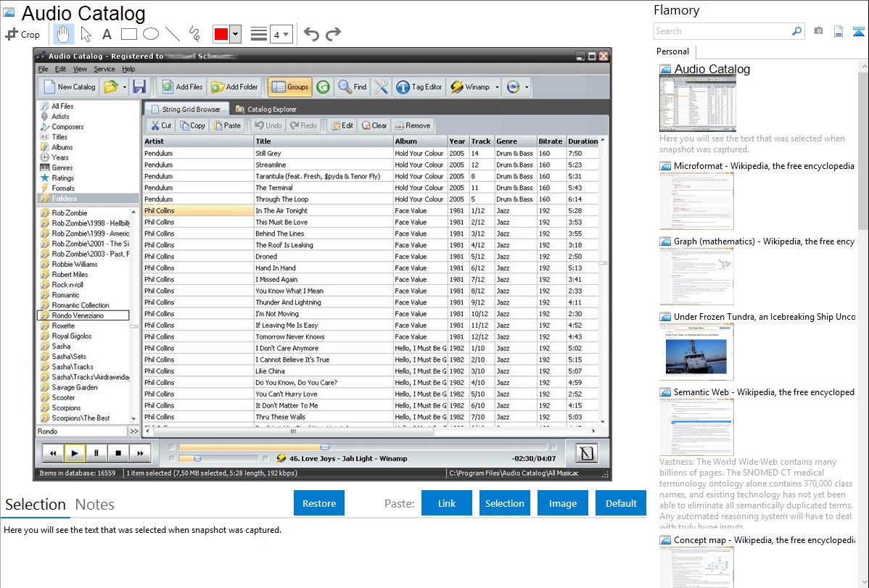Click the Restore button

coord(319,503)
